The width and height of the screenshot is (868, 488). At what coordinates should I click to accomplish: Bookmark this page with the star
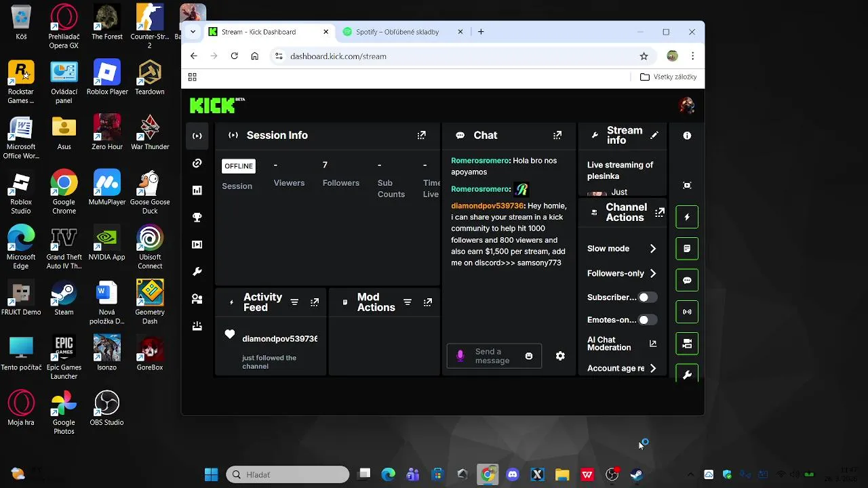(644, 56)
